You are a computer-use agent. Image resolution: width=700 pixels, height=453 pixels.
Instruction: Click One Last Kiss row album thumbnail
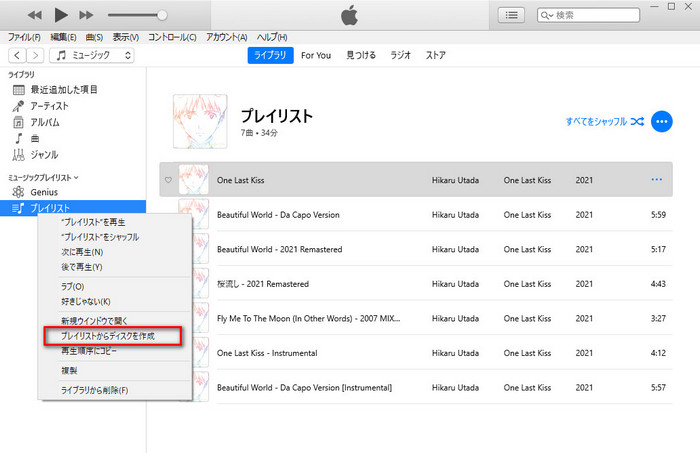tap(194, 179)
